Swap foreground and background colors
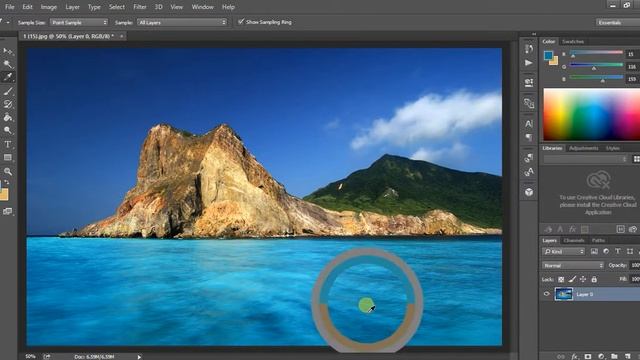 pyautogui.click(x=7, y=182)
